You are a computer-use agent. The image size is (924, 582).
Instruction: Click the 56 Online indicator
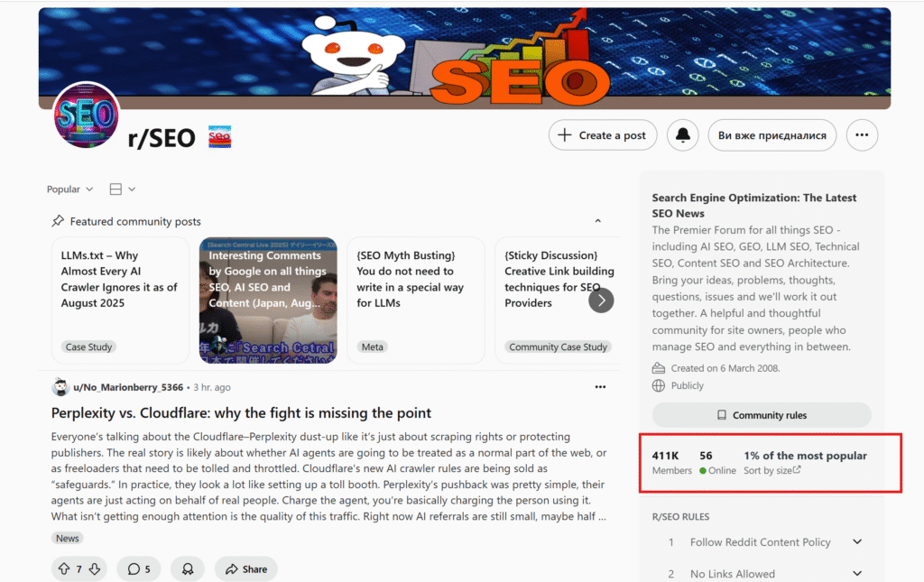717,462
